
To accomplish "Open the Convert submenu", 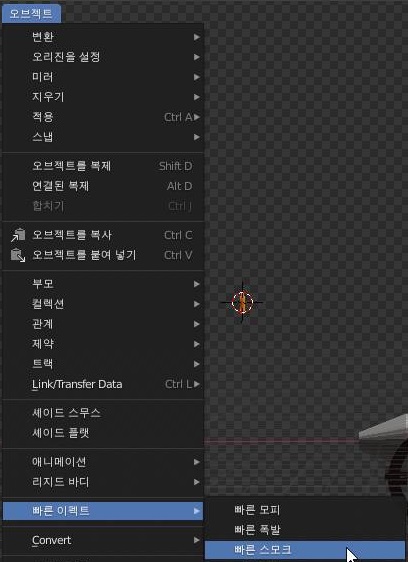I will click(103, 540).
